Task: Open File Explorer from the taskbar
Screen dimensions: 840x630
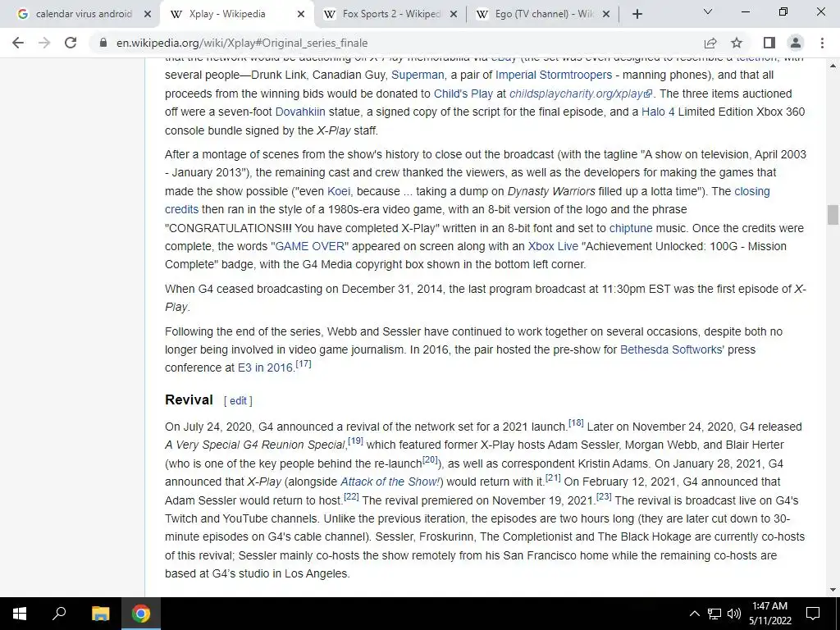Action: [x=100, y=614]
